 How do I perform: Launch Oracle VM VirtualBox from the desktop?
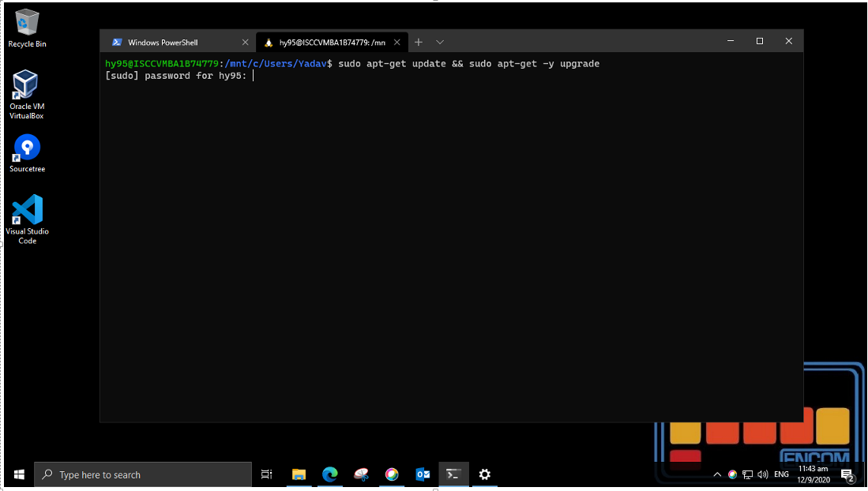(26, 88)
